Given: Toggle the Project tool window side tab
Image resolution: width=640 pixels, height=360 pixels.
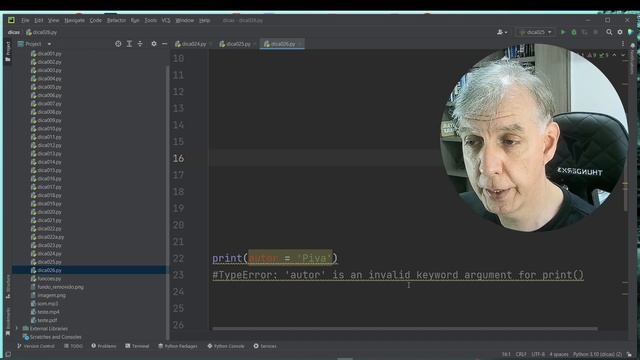Looking at the screenshot, I should tap(8, 51).
